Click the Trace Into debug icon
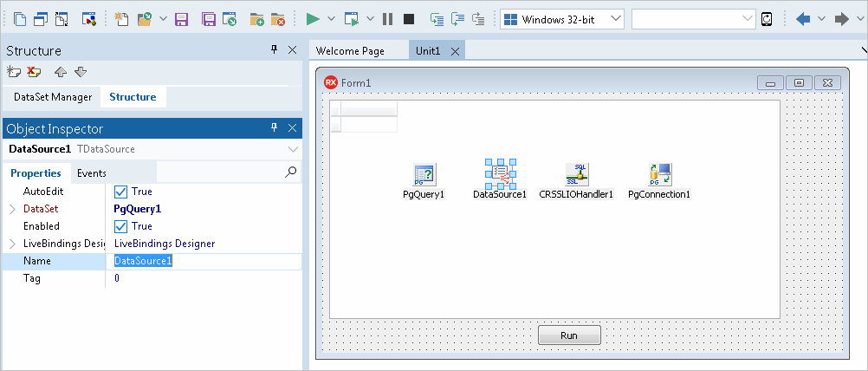Screen dimensions: 868x371 point(437,19)
